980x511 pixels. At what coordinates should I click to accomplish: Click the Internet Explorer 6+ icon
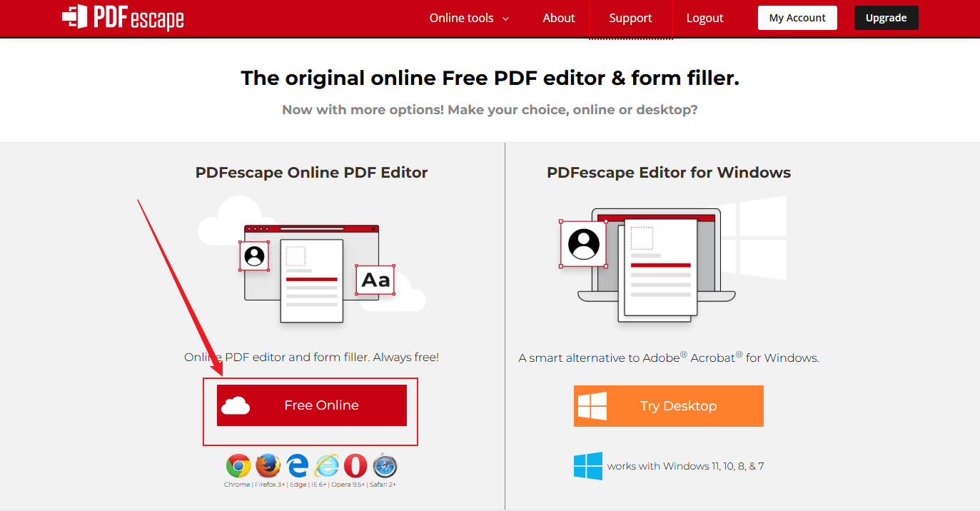coord(326,465)
